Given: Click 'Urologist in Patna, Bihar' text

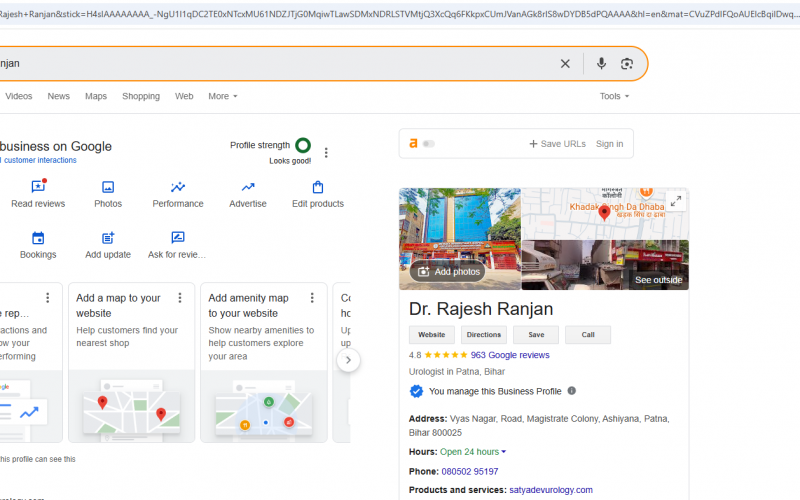Looking at the screenshot, I should [x=457, y=371].
